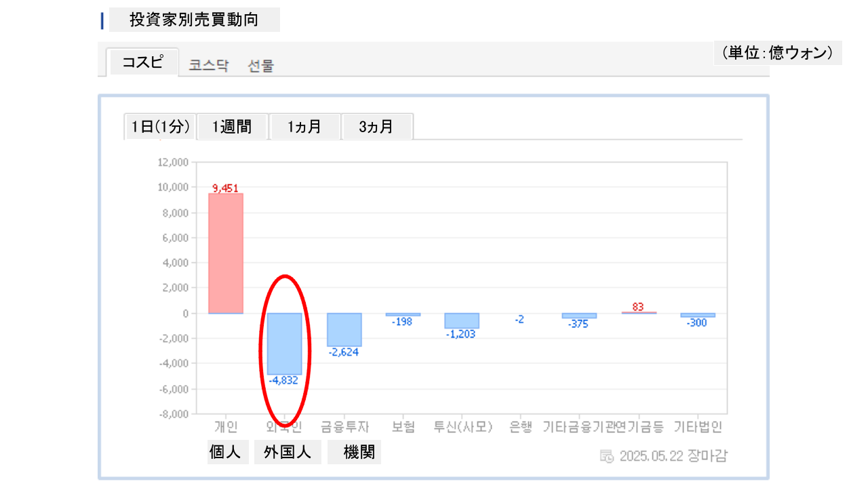Image resolution: width=868 pixels, height=488 pixels.
Task: Select the small red bar labeled 83
Action: [638, 312]
